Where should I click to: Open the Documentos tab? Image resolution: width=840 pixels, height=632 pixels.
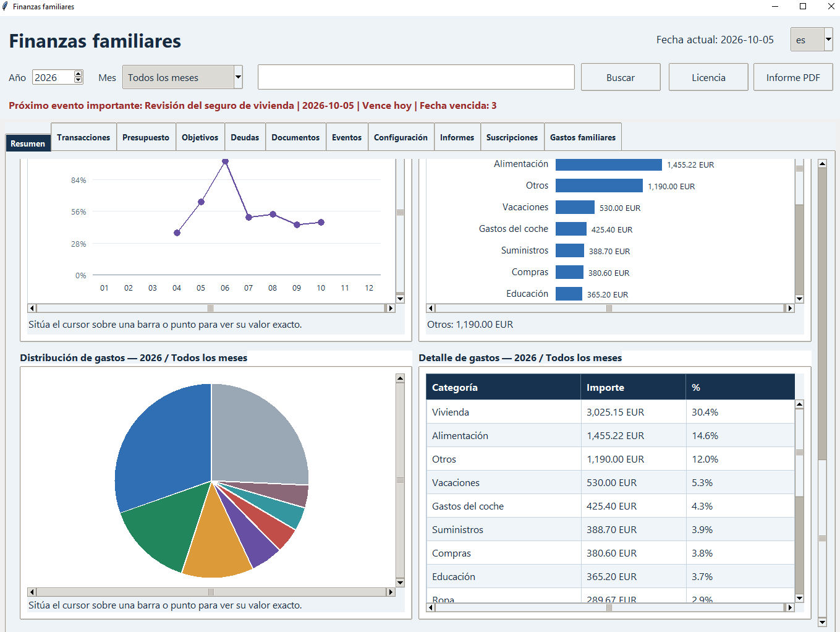coord(295,137)
